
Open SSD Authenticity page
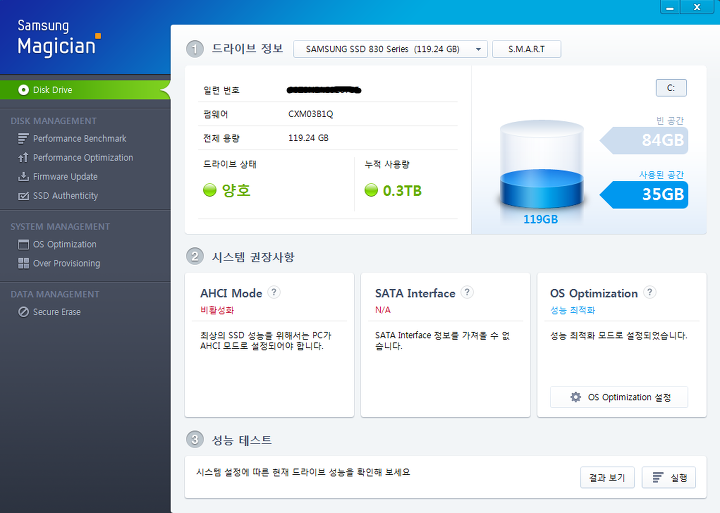pyautogui.click(x=65, y=196)
